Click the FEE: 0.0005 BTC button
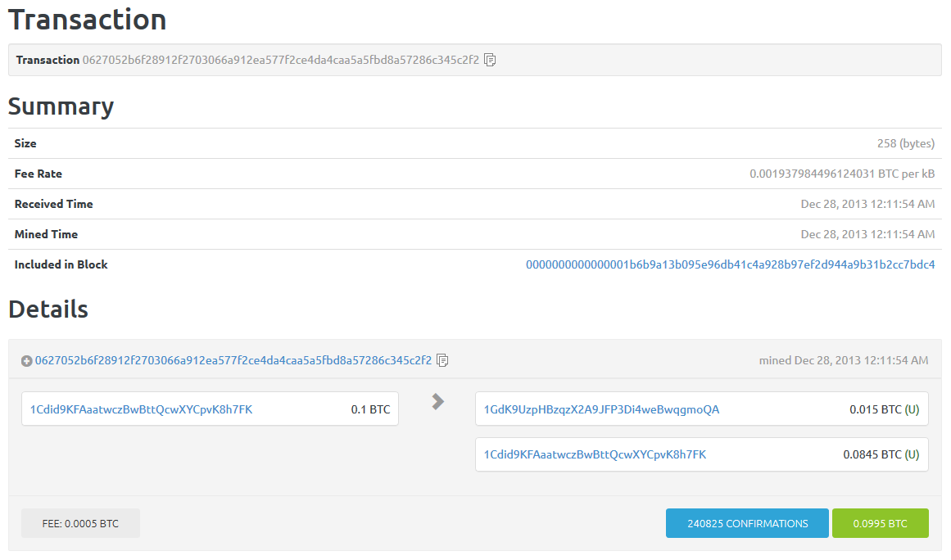Image resolution: width=951 pixels, height=560 pixels. [x=80, y=523]
